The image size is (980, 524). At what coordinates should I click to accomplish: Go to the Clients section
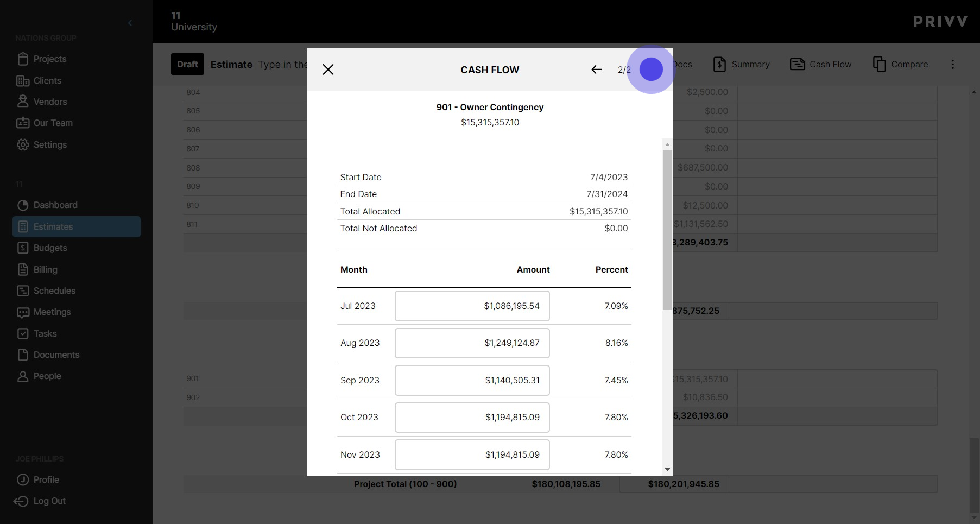tap(39, 80)
